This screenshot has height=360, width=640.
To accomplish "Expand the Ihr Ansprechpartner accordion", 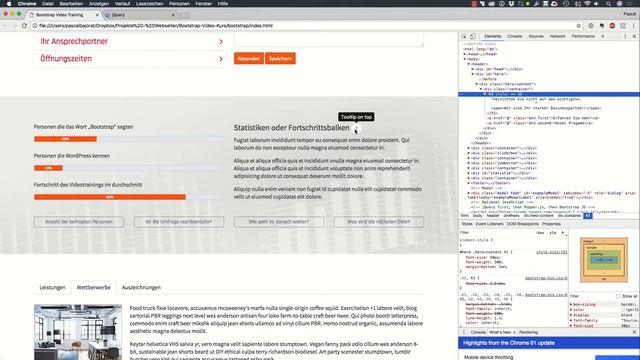I will tap(129, 41).
